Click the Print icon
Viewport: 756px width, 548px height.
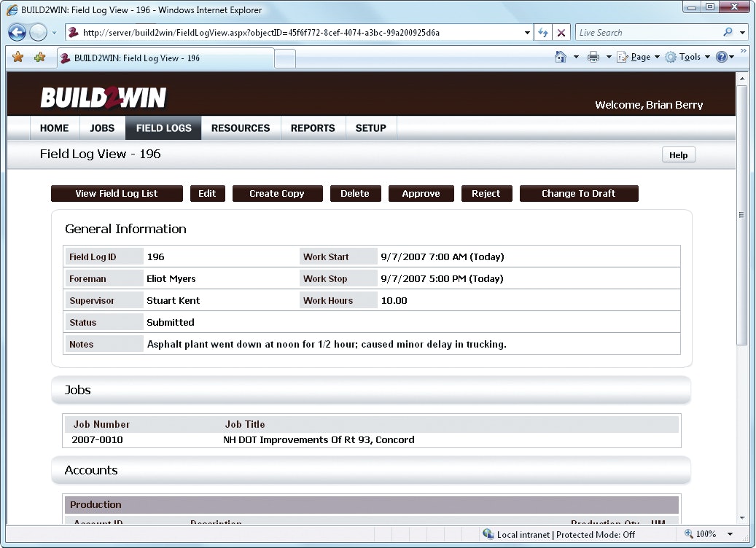593,56
